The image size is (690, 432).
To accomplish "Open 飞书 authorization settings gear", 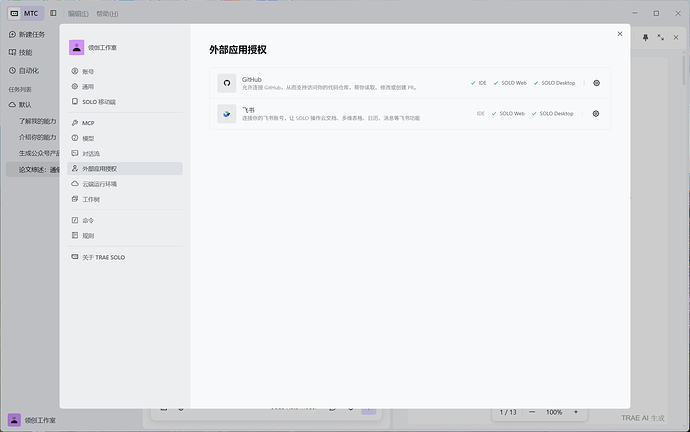I will coord(595,113).
